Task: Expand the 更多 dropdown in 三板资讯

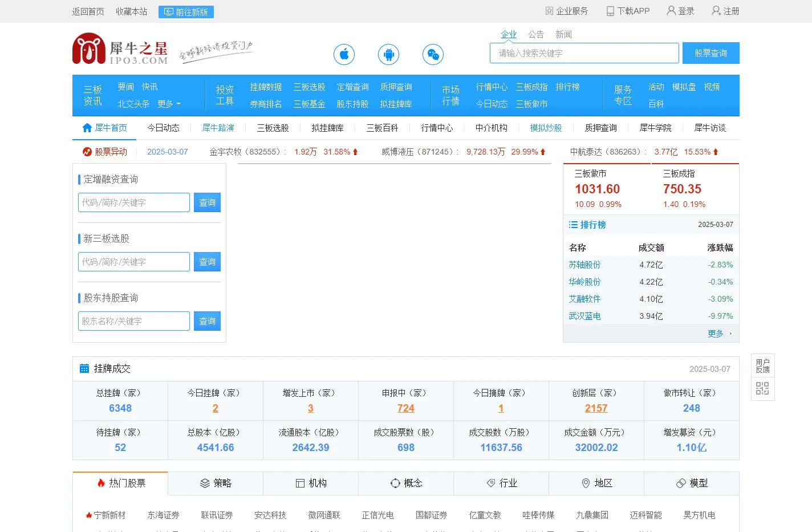Action: coord(169,104)
